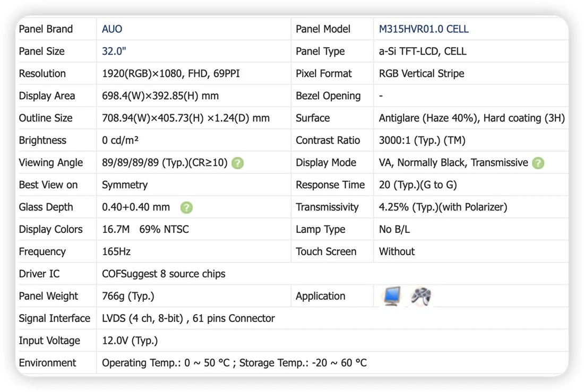Click the brightness value 0 cd/m²
584x392 pixels.
[121, 141]
